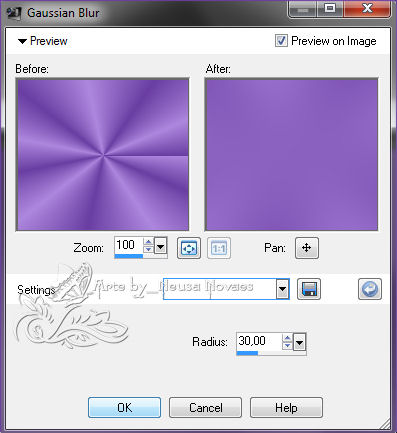Click the OK button

(124, 407)
